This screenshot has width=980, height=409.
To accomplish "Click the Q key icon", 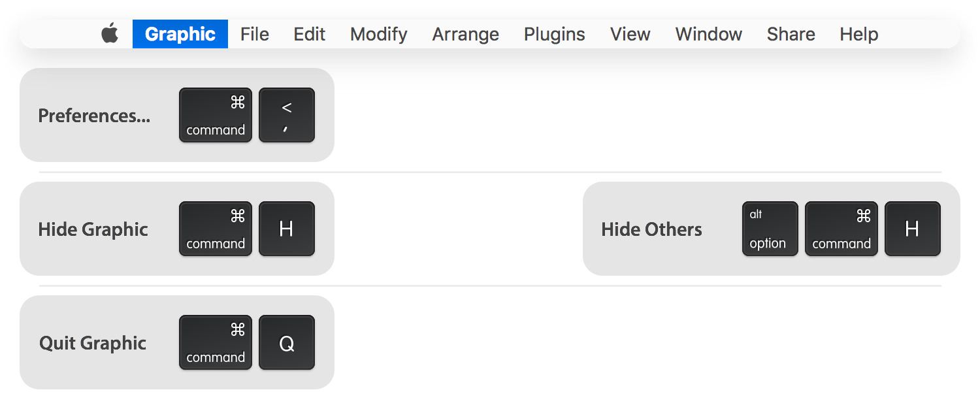I will point(287,342).
